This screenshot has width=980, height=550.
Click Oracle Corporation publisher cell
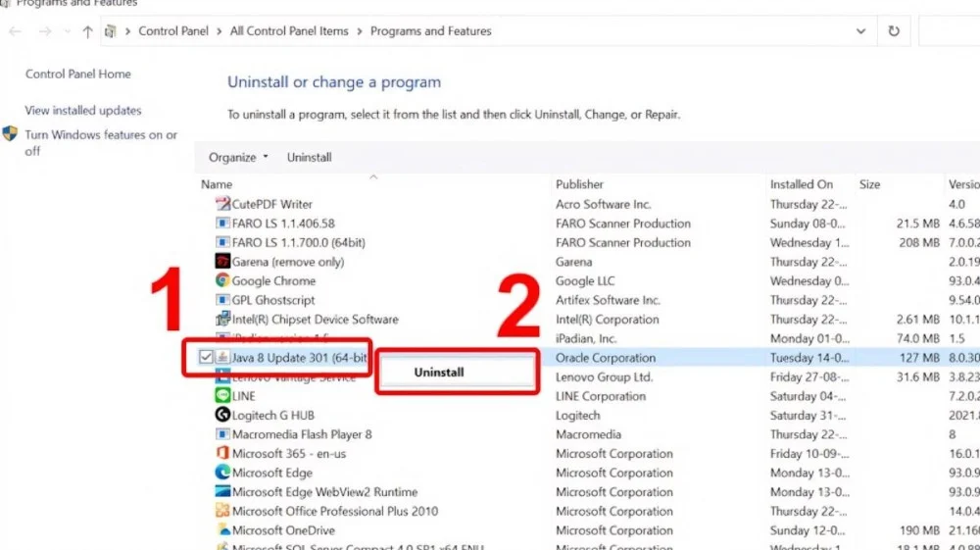coord(606,358)
